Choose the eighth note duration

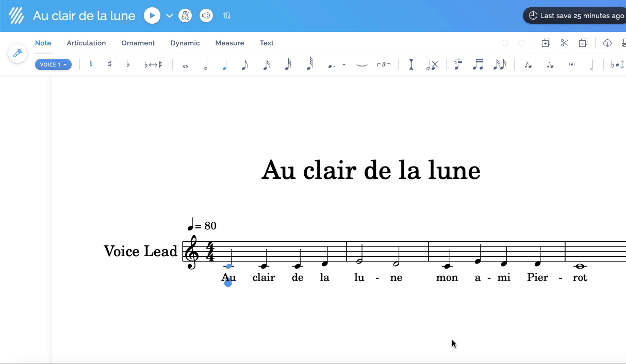(244, 65)
